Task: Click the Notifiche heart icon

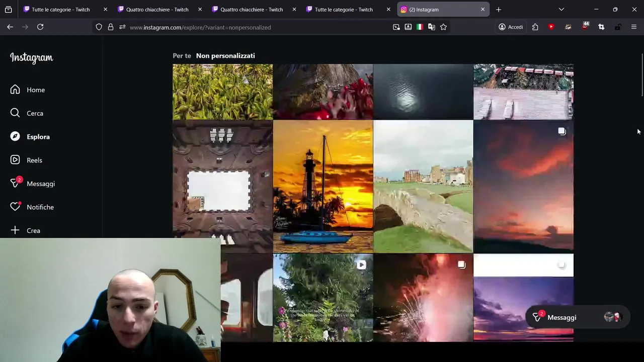Action: click(x=15, y=207)
